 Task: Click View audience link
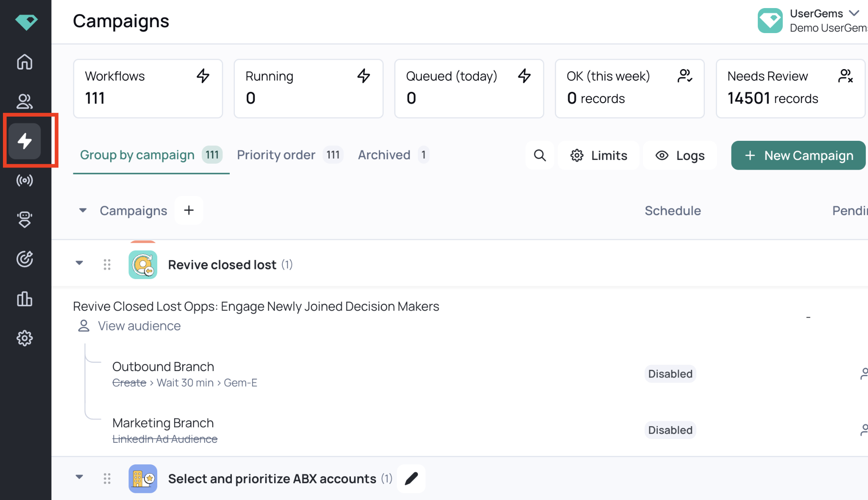click(x=139, y=326)
